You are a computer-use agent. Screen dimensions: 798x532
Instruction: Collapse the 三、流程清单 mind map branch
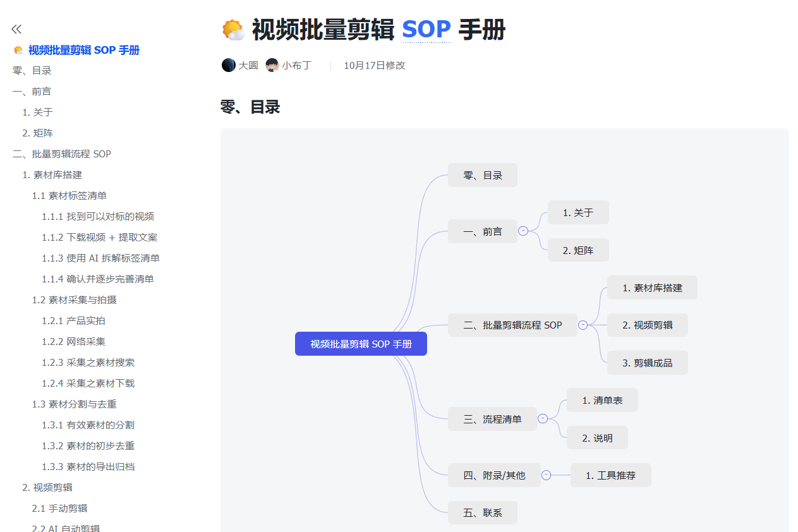coord(542,418)
